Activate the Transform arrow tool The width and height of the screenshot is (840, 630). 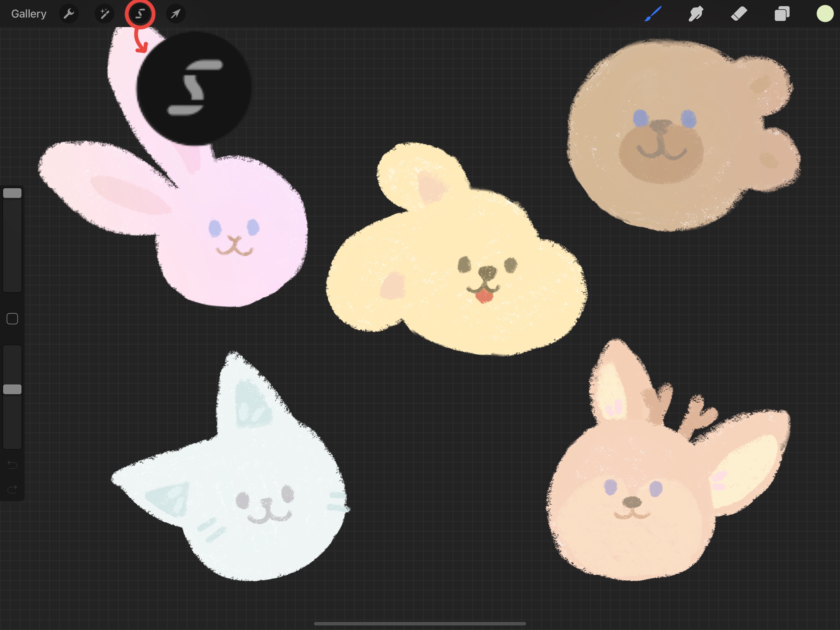click(x=176, y=14)
